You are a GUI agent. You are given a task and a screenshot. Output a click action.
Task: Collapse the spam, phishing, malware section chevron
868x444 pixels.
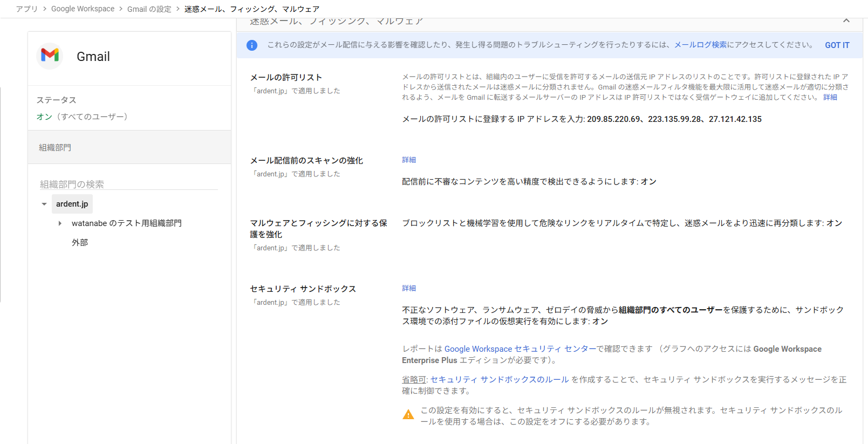click(x=846, y=21)
